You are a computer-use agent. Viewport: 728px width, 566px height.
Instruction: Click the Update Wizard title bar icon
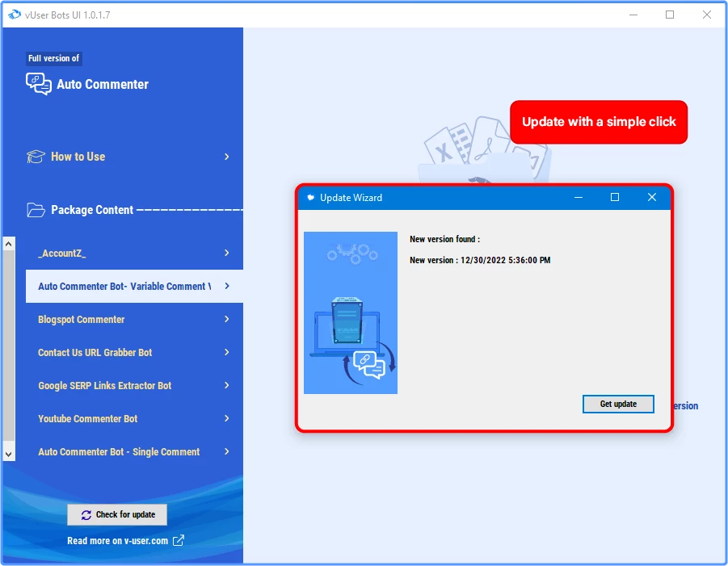click(310, 198)
